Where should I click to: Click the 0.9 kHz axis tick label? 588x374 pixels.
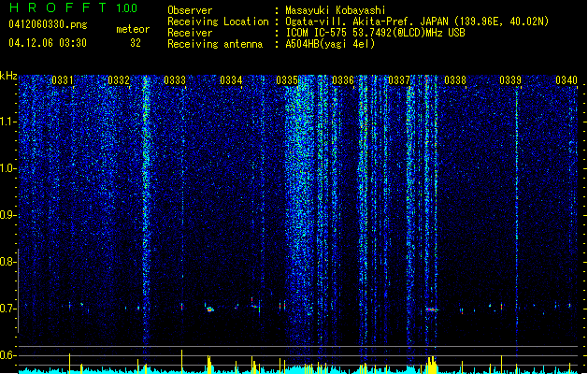pos(7,215)
